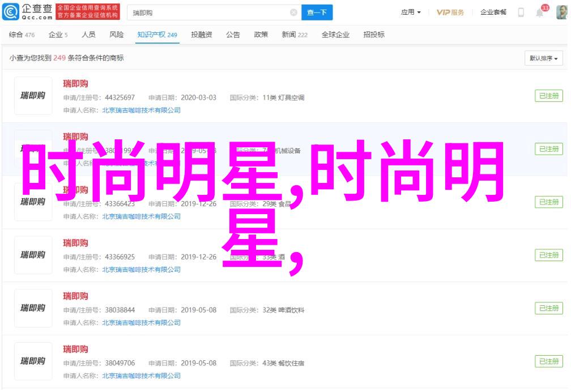571x392 pixels.
Task: Open the 瑞即购 title of the 灯具空调 result
Action: (x=75, y=84)
